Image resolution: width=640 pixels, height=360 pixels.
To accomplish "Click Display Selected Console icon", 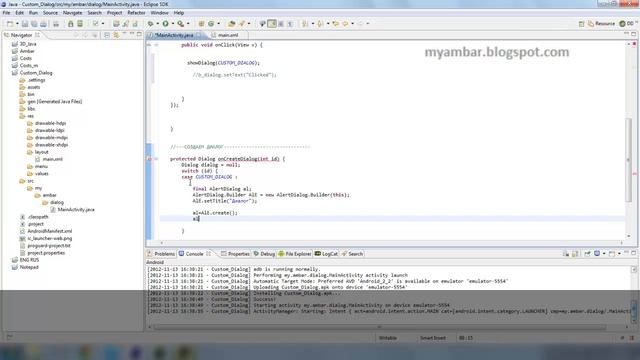I will click(x=597, y=254).
